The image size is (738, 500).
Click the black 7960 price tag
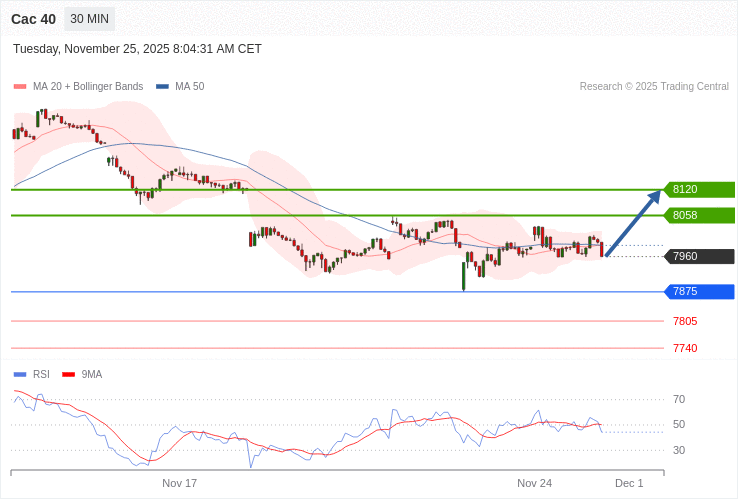699,256
